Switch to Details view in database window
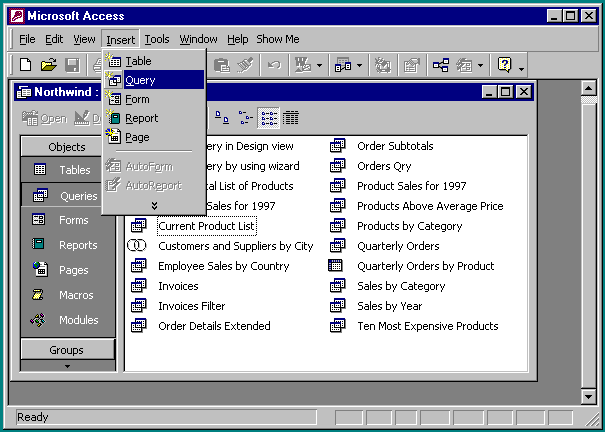 (x=291, y=118)
